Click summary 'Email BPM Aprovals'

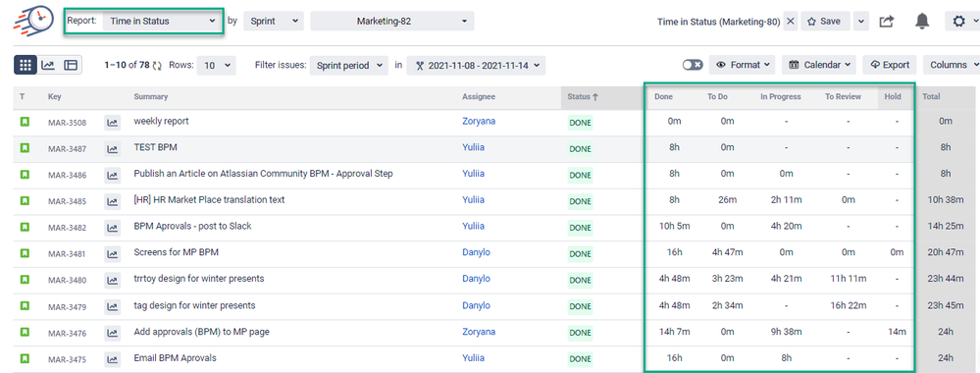click(175, 358)
